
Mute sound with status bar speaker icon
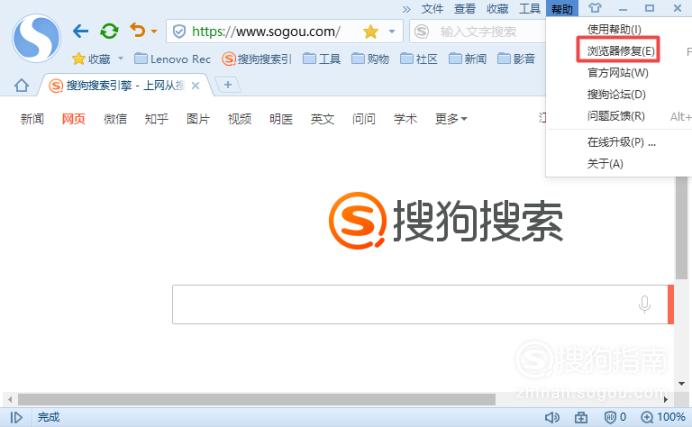click(552, 417)
